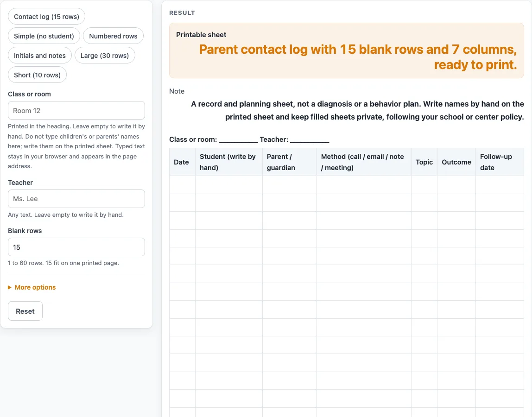The height and width of the screenshot is (417, 532).
Task: Click the Date column header
Action: coord(182,162)
